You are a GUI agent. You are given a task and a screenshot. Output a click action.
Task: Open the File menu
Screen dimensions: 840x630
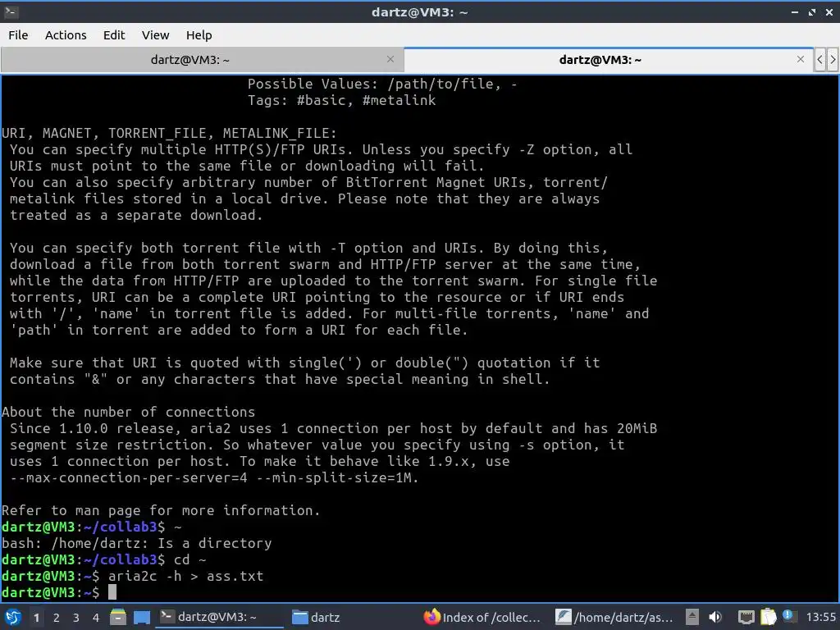[18, 34]
